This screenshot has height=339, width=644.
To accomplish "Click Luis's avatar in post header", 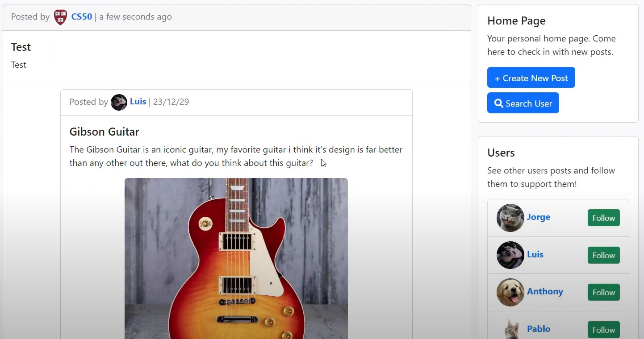I will pos(119,102).
